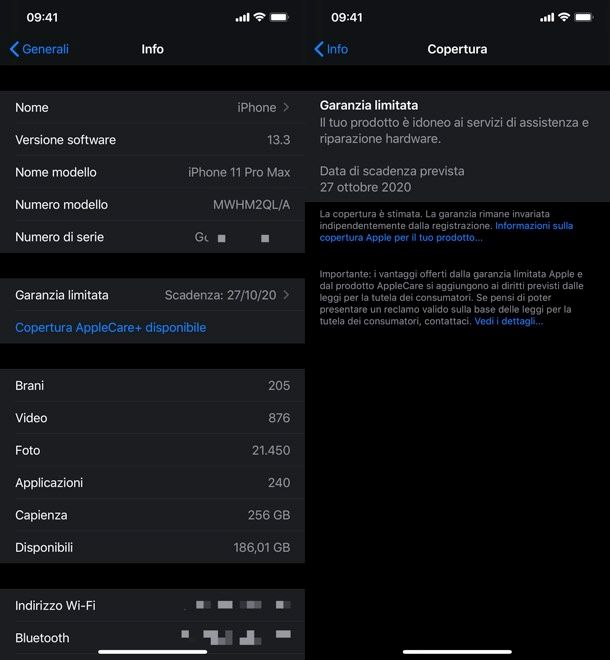Open Informazioni sulla copertura Apple link

(446, 232)
